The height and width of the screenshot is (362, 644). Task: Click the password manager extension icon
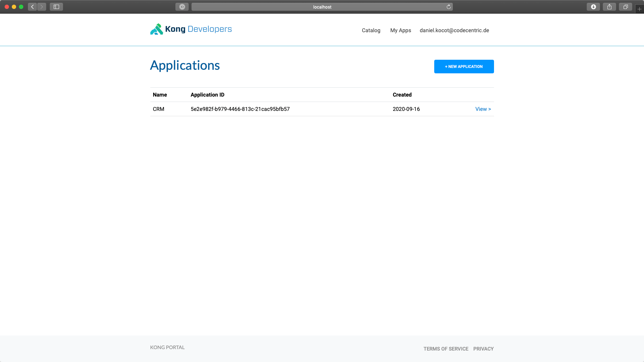pyautogui.click(x=182, y=7)
